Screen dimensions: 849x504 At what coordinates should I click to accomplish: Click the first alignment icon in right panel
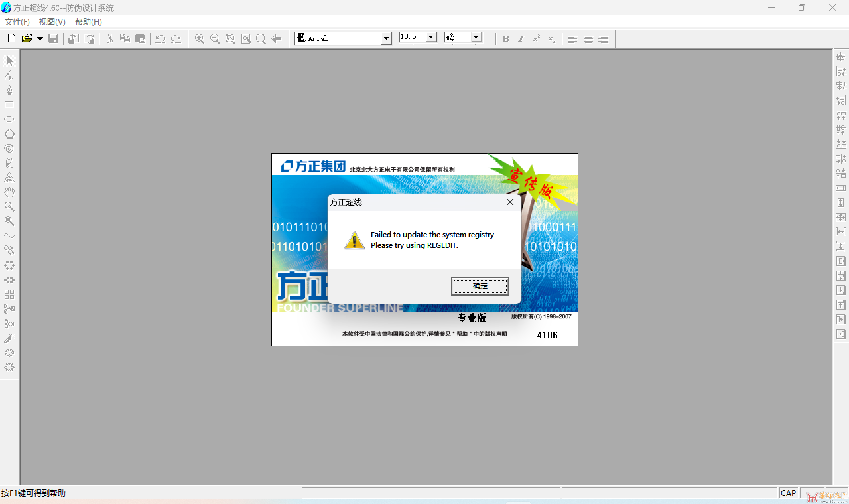coord(840,57)
